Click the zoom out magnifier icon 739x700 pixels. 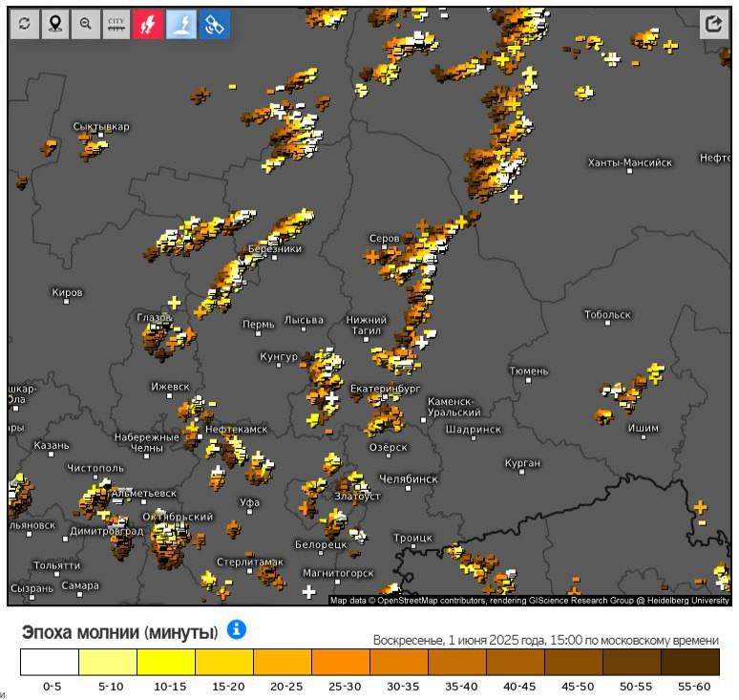(86, 25)
